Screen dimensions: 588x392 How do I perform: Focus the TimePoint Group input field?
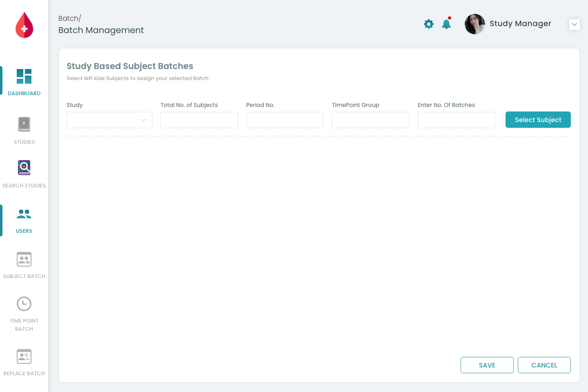[x=371, y=120]
